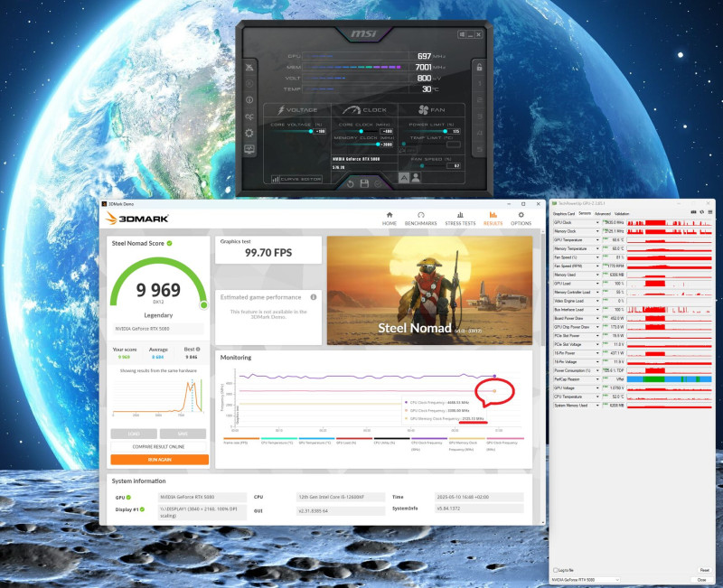The image size is (723, 588).
Task: Open the 3DMark Benchmarks tab
Action: coord(420,219)
